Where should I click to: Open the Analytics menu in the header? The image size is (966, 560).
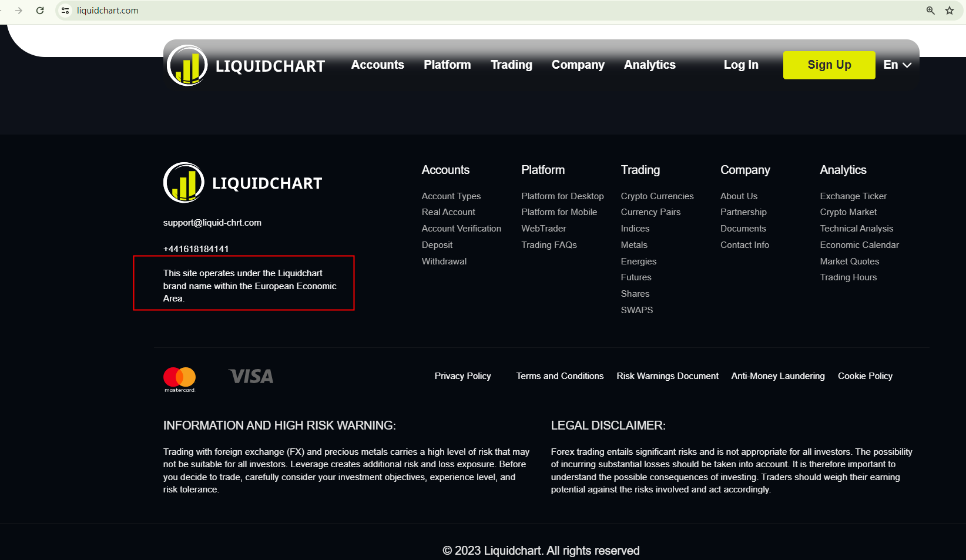(x=649, y=65)
